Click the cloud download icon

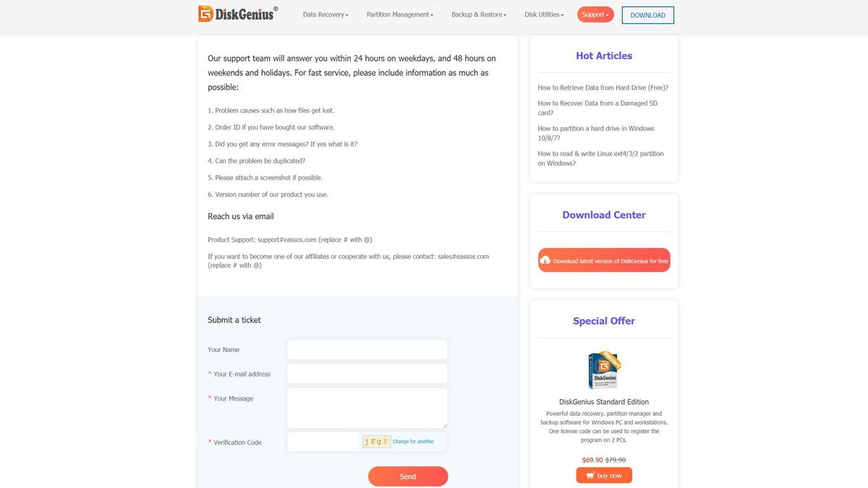(x=545, y=260)
